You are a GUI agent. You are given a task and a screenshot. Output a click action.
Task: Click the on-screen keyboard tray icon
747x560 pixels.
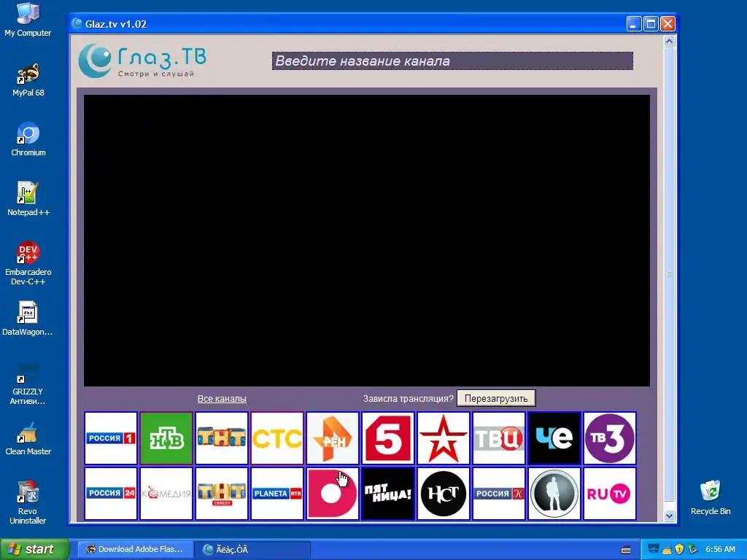pos(626,550)
